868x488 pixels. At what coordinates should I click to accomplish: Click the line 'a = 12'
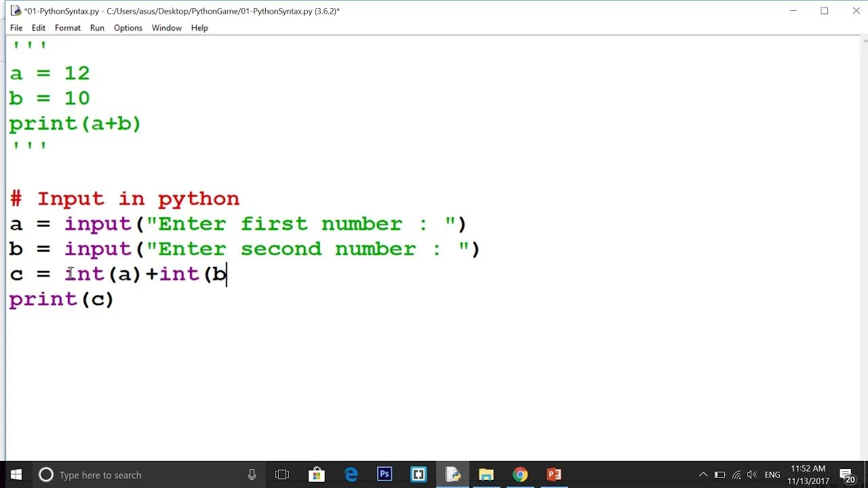pyautogui.click(x=50, y=73)
